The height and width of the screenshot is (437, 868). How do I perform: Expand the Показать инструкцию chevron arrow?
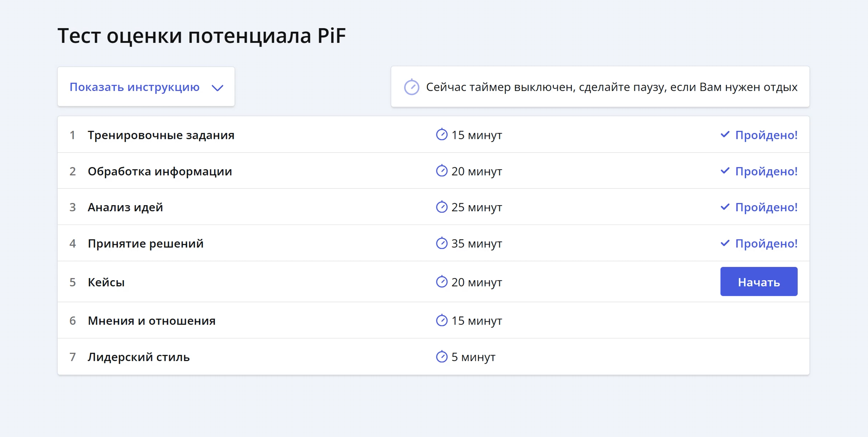[217, 88]
